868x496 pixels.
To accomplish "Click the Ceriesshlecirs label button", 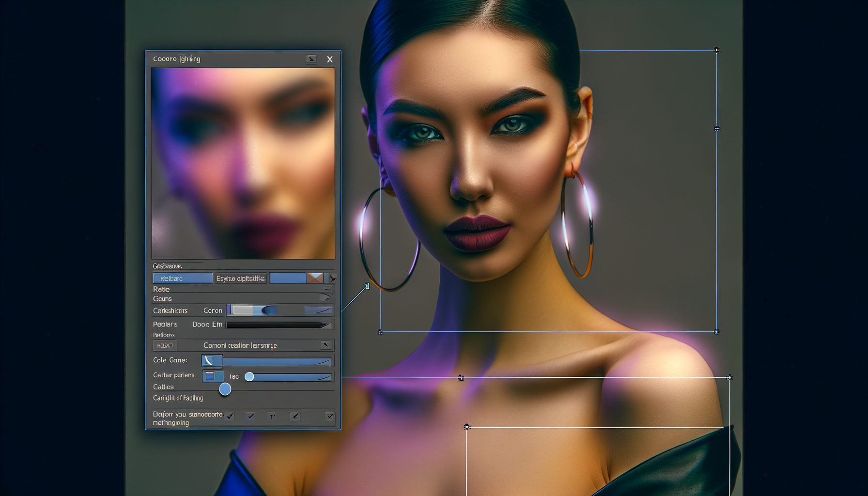I will (x=170, y=310).
